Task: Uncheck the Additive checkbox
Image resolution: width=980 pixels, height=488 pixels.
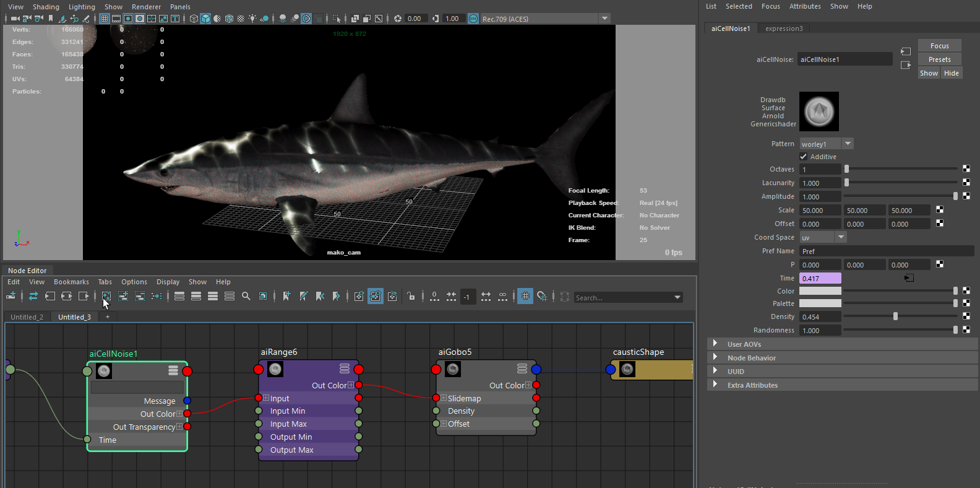Action: (804, 157)
